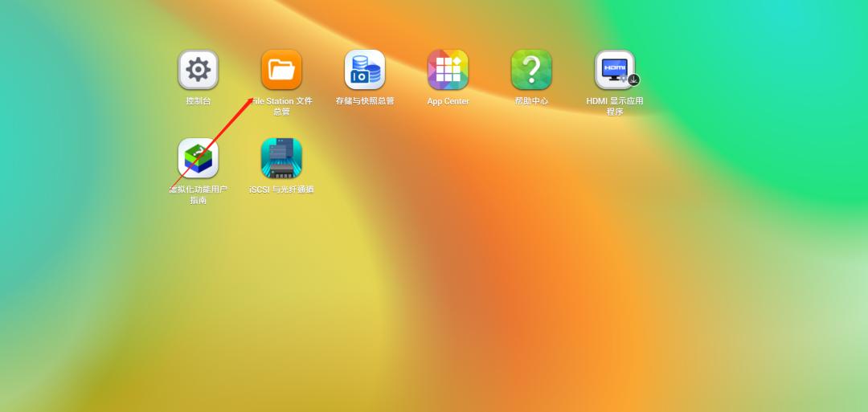This screenshot has width=868, height=412.
Task: Click the iSCSI 与光纤通道 label
Action: click(282, 189)
